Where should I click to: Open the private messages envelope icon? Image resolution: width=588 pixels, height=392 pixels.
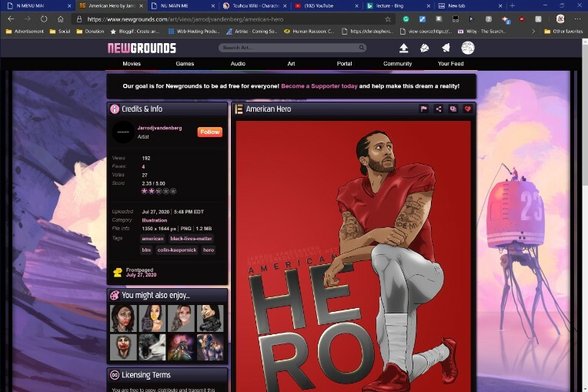coord(425,48)
